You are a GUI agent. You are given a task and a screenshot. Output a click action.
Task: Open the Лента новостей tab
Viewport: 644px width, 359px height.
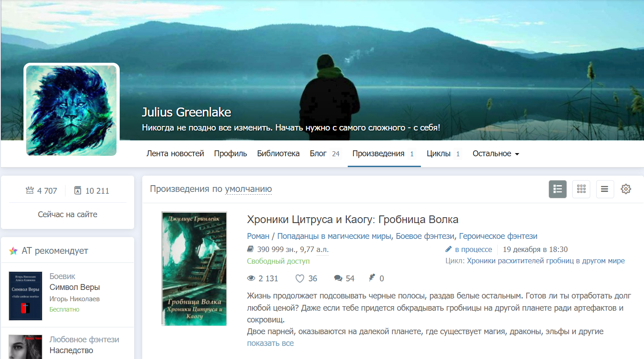click(175, 154)
